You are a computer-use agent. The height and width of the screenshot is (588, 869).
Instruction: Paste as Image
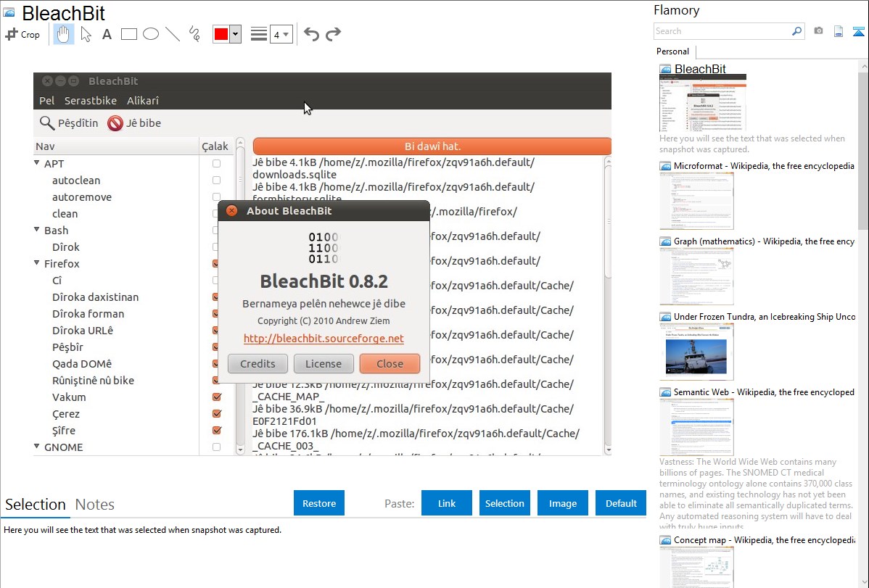(562, 503)
